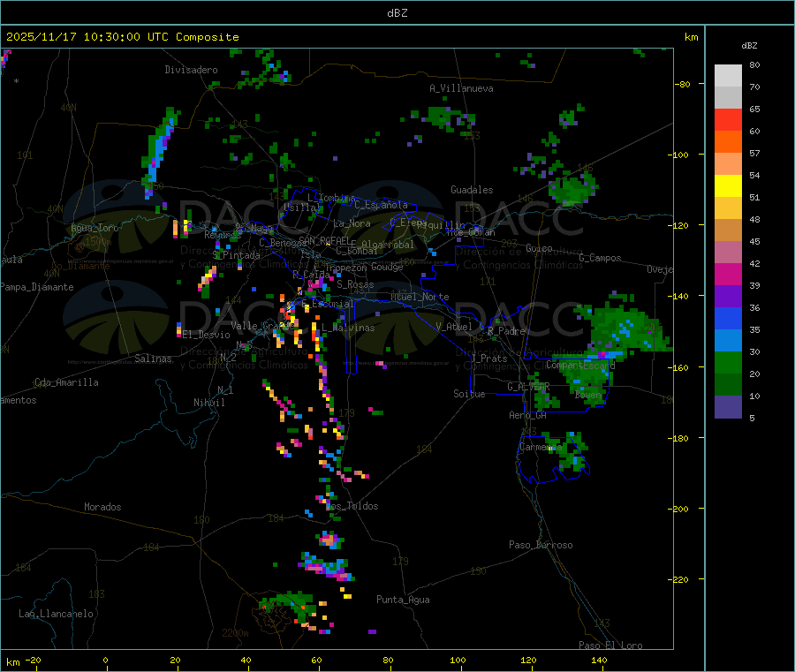Viewport: 795px width, 672px height.
Task: Click the red 60-65 dBZ legend swatch
Action: 728,119
